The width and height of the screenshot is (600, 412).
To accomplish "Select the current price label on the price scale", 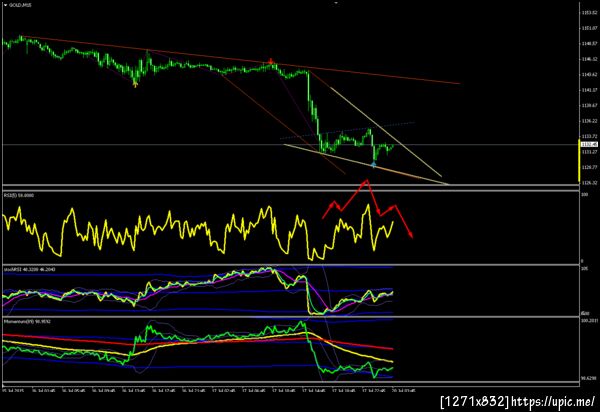I will coord(589,144).
